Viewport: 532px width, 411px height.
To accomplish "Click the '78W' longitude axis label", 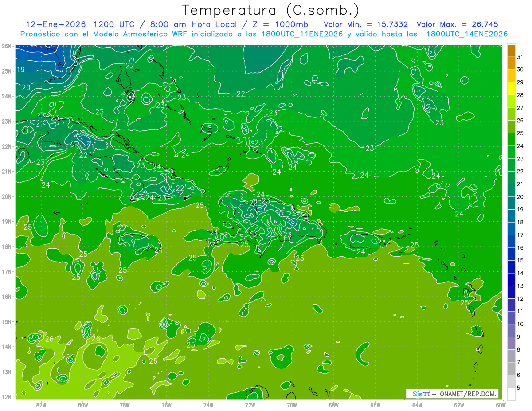I will (x=125, y=405).
